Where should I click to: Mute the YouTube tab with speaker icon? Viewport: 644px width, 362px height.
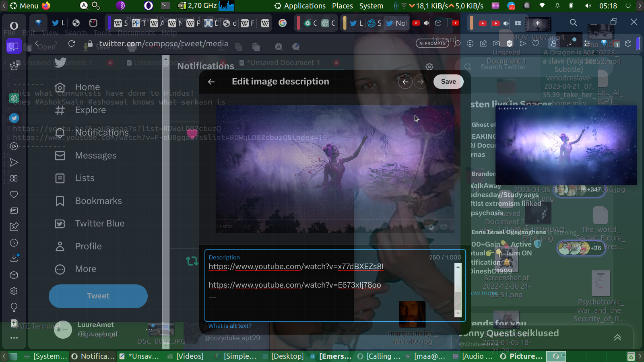click(427, 23)
